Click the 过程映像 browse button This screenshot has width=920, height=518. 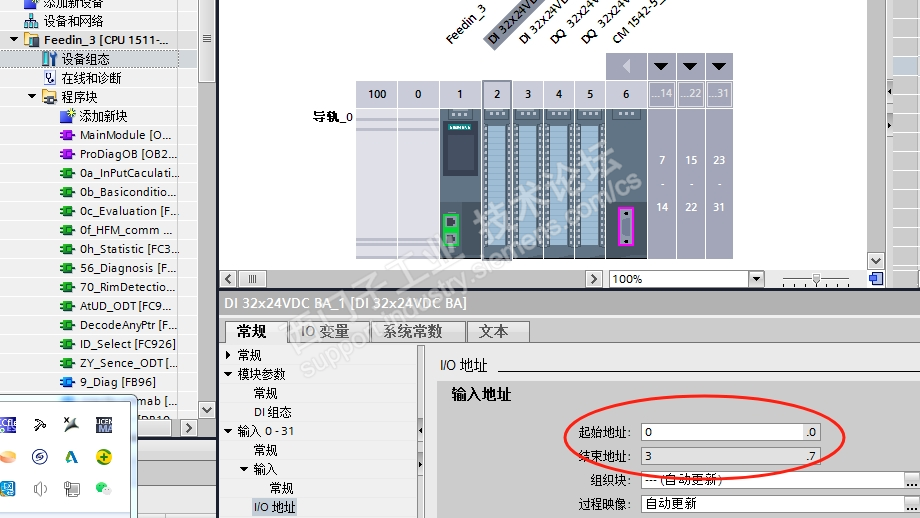coord(911,504)
